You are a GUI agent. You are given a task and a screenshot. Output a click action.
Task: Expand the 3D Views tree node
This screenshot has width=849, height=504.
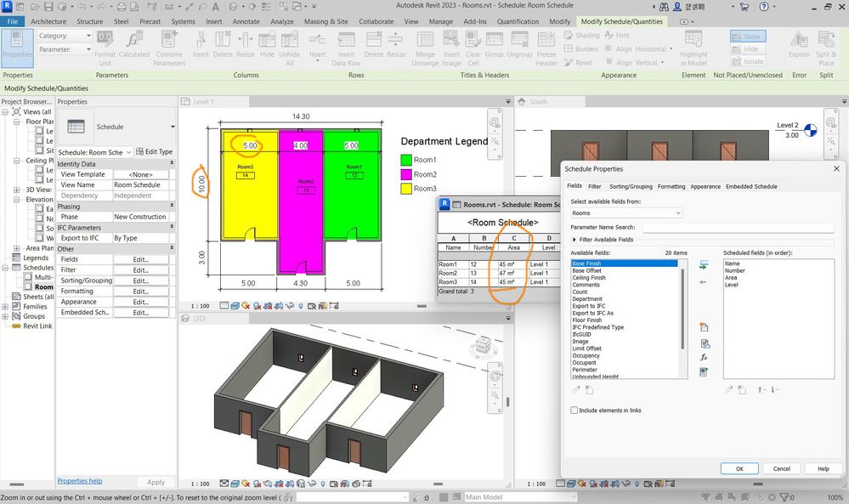[x=17, y=190]
